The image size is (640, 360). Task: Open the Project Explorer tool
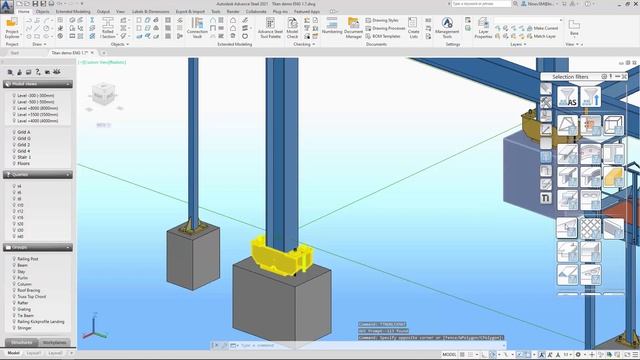(x=12, y=28)
